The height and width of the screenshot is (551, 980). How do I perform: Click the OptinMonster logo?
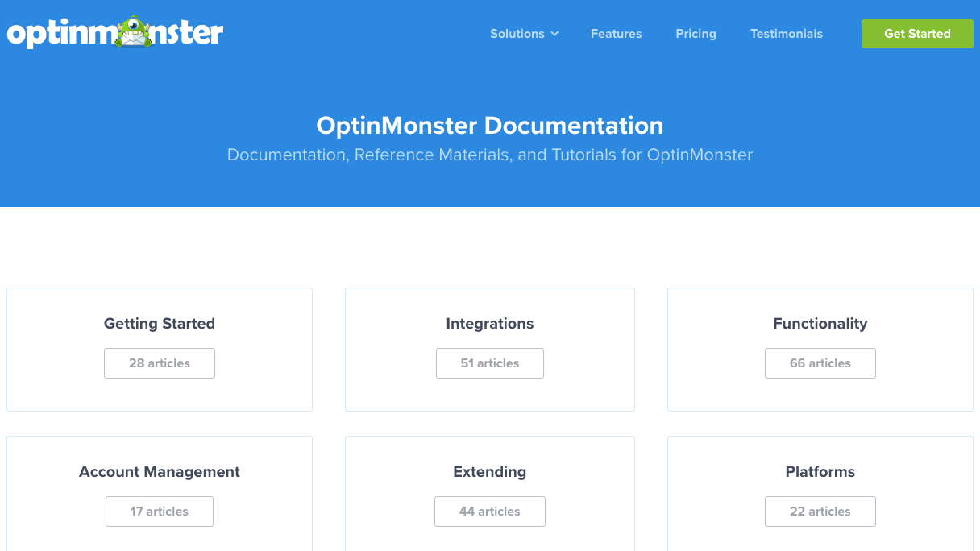click(x=115, y=32)
